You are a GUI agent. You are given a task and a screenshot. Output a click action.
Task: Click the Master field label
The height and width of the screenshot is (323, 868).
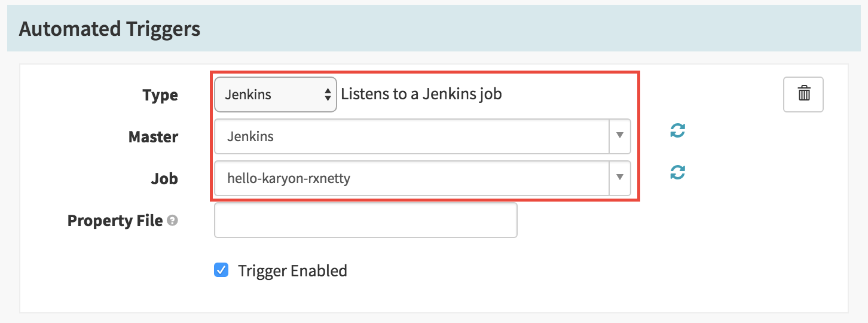pos(153,137)
